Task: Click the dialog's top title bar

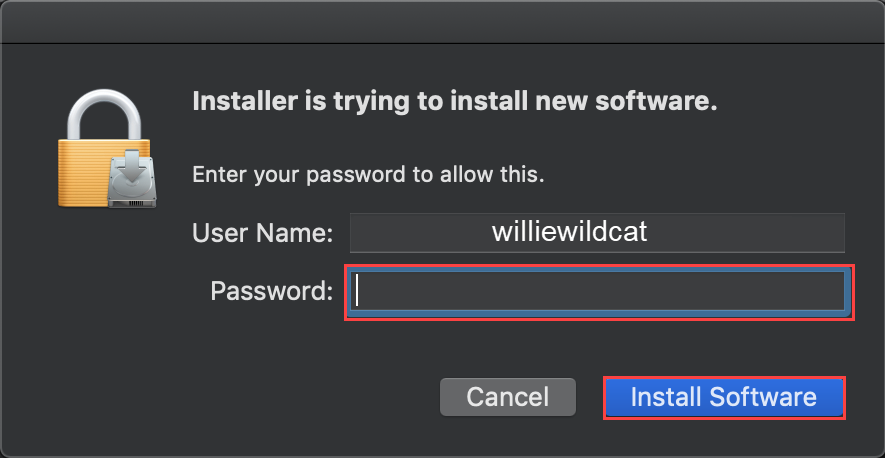Action: [442, 22]
